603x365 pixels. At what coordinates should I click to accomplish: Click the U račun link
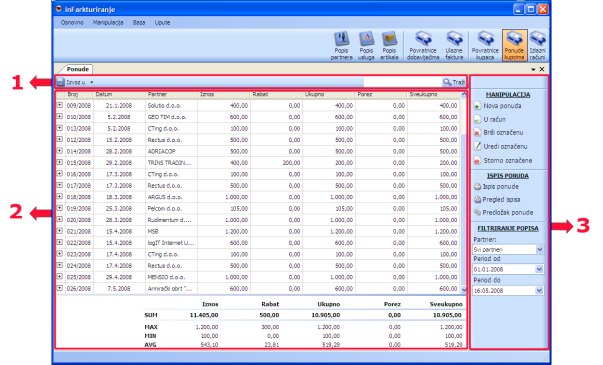[495, 120]
